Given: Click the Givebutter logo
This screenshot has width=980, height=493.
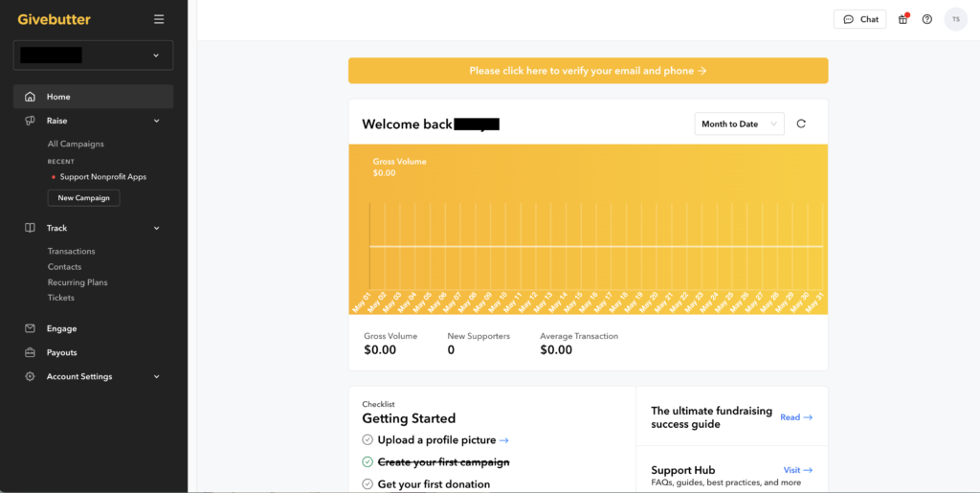Looking at the screenshot, I should click(x=54, y=19).
